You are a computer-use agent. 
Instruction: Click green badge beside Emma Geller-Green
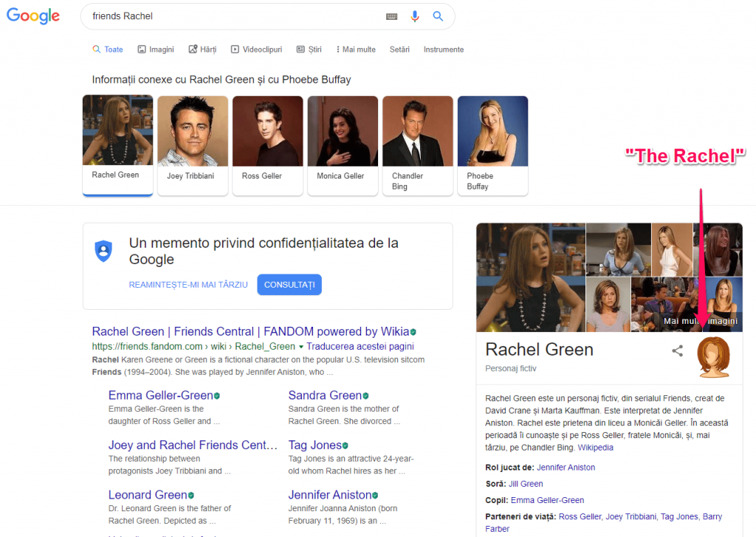[x=217, y=396]
